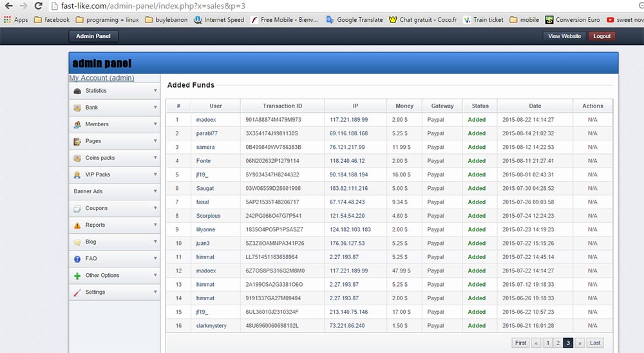Click the Transaction ID column header

click(282, 106)
